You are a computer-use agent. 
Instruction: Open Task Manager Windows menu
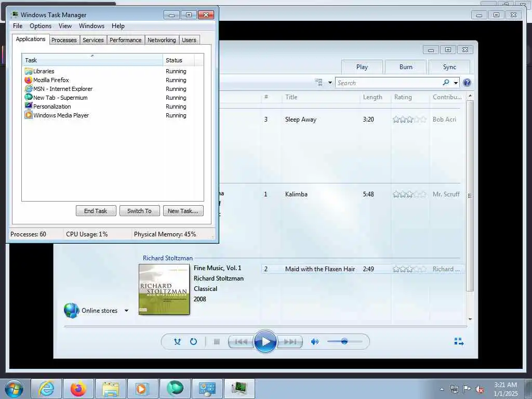click(x=91, y=26)
